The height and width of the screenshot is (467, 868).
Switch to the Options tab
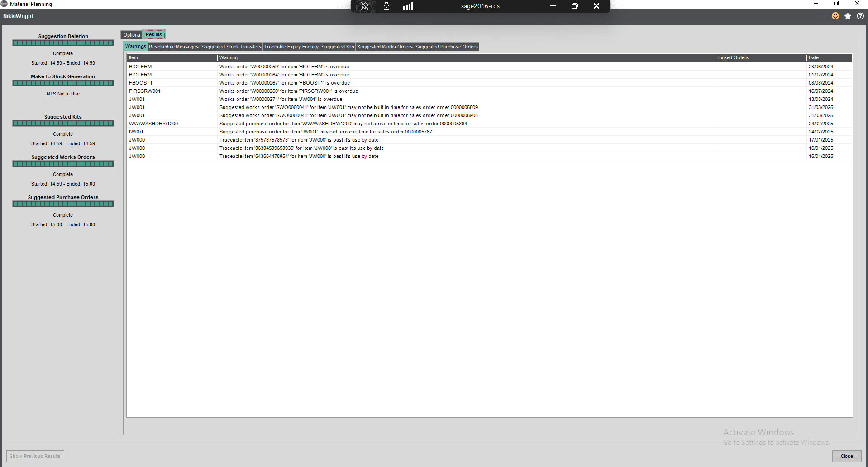pos(132,35)
